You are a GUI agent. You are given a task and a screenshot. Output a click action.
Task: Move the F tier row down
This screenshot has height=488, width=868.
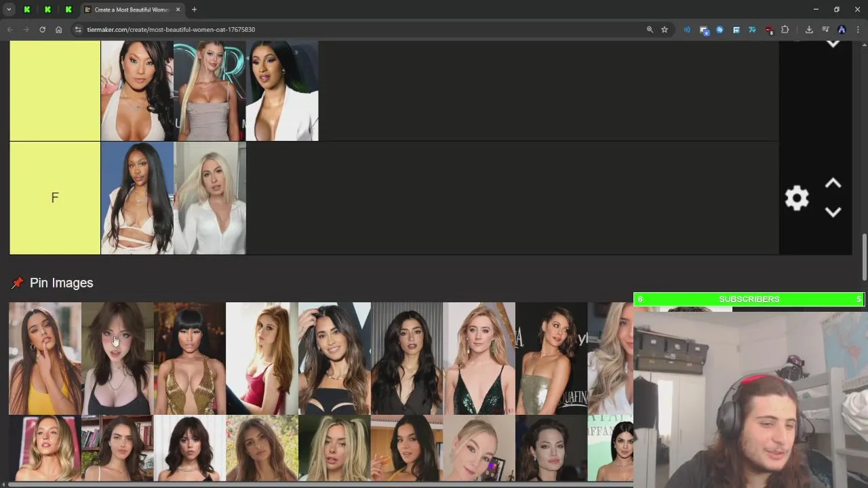[833, 212]
